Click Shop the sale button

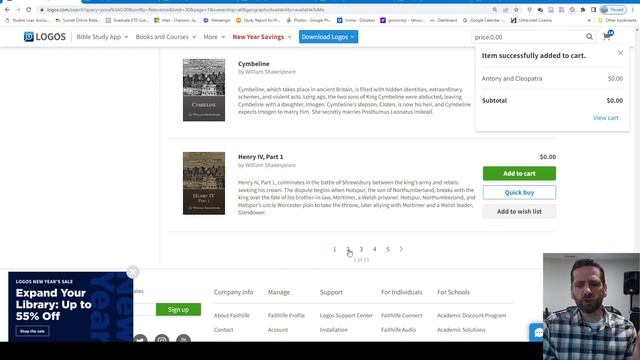tap(32, 331)
